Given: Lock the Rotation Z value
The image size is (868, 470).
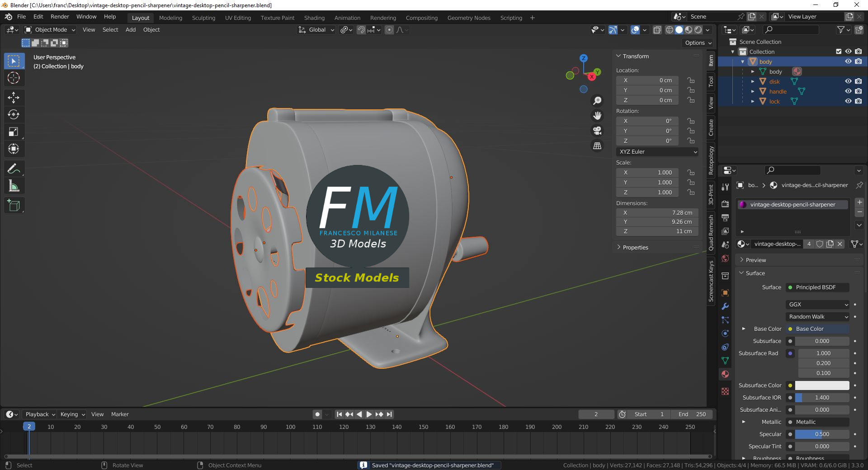Looking at the screenshot, I should point(691,141).
